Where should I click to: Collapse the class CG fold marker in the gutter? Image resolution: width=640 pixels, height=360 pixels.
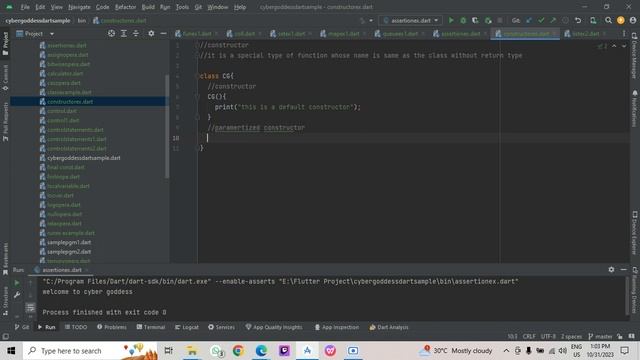coord(198,76)
